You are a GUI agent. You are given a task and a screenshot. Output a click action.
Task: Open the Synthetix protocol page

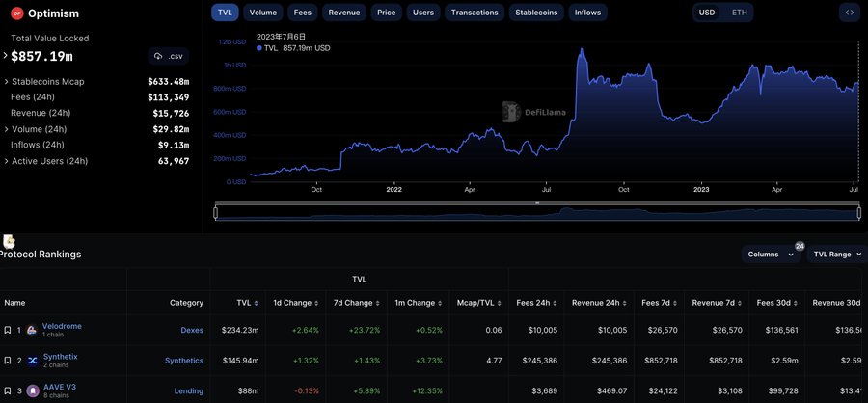coord(60,357)
